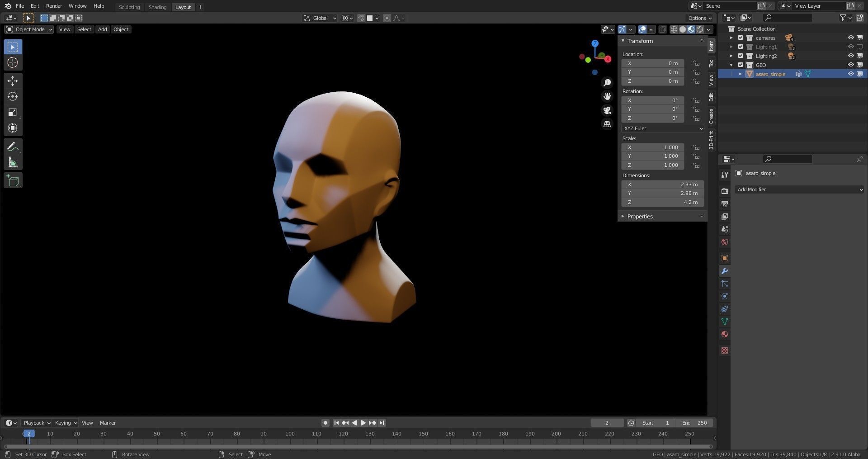Uncheck the GEO collection checkbox

pos(741,65)
